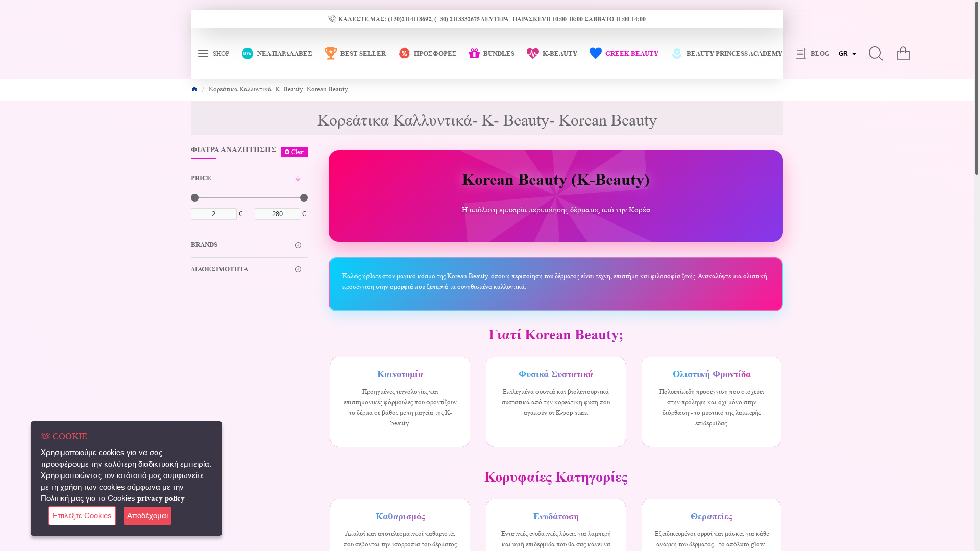Click the Beauty Princess Academy icon
Image resolution: width=980 pixels, height=551 pixels.
click(677, 54)
